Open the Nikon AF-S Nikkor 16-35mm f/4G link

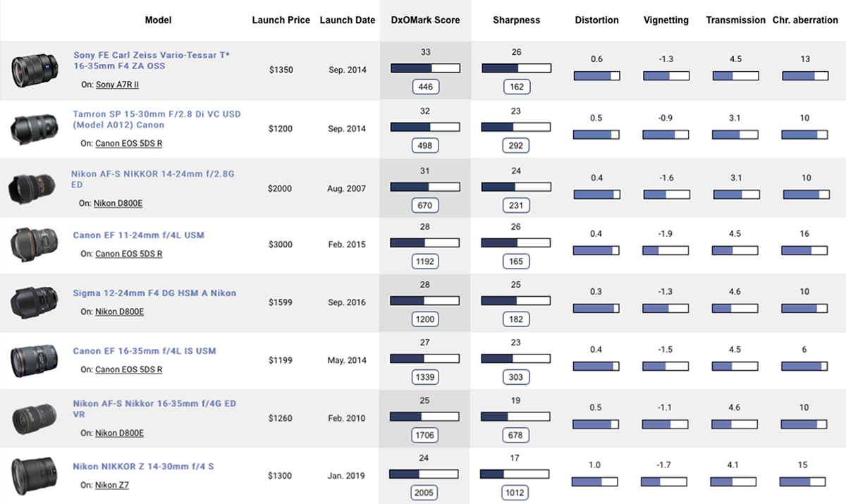pos(154,409)
